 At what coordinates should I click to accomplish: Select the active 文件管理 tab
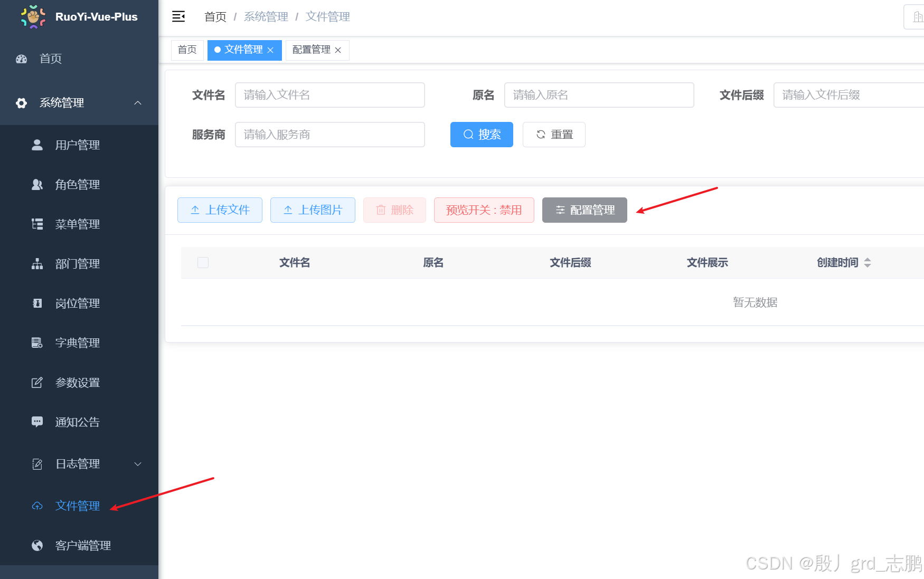pos(244,50)
